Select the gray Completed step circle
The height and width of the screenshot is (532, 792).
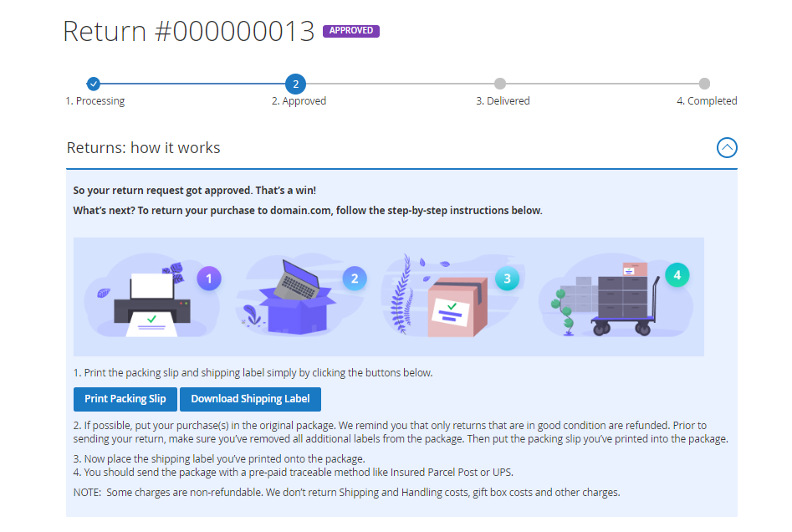(704, 84)
